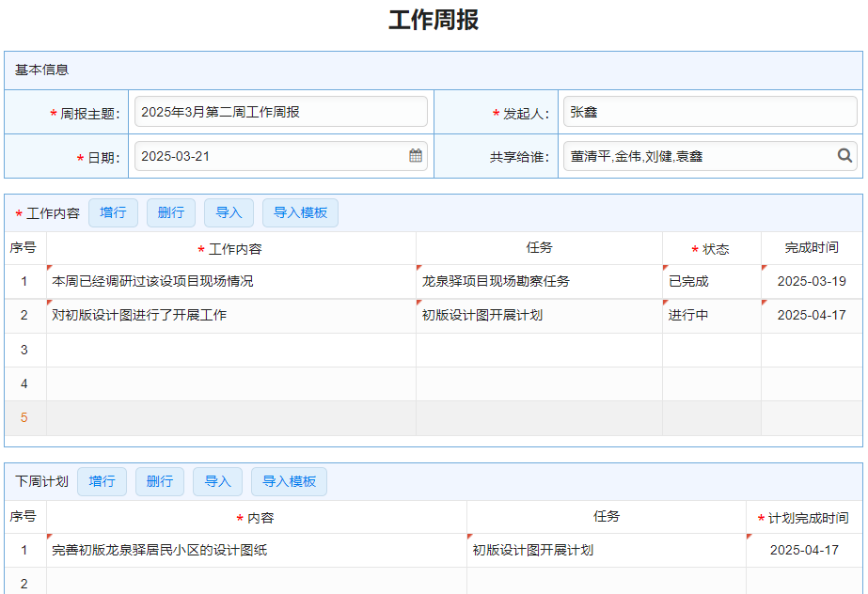Viewport: 868px width, 594px height.
Task: Click 导入模板 in 下周计划 section
Action: 289,481
